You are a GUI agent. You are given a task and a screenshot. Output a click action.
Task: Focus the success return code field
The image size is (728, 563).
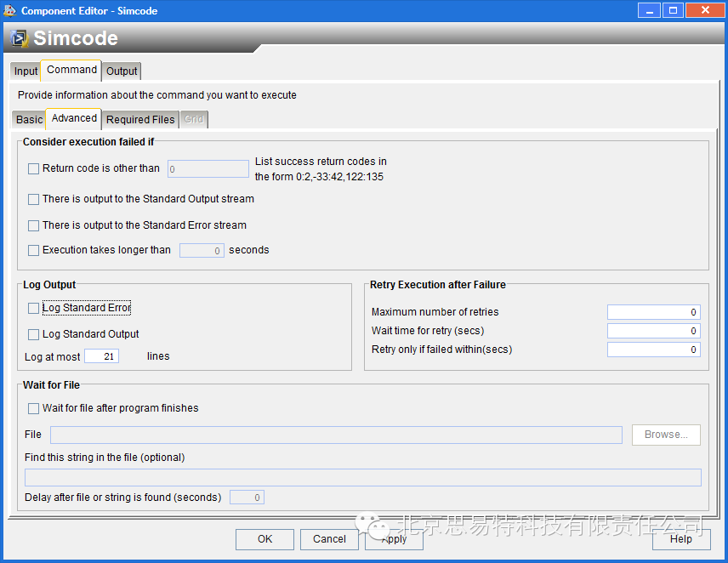tap(208, 169)
